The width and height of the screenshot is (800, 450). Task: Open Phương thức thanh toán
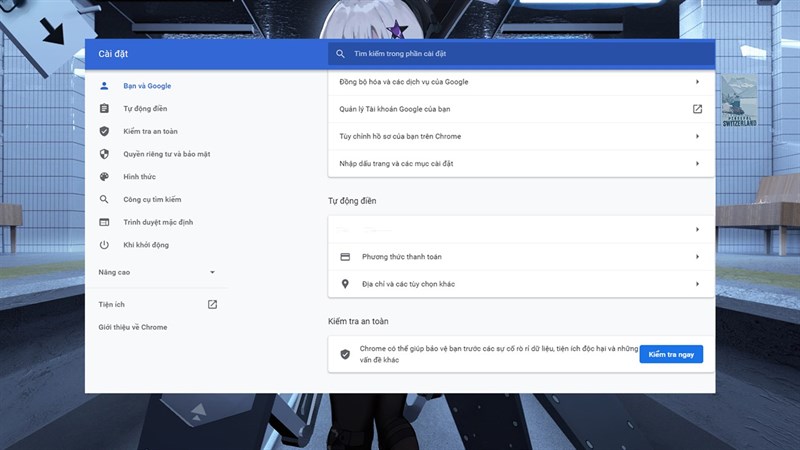[521, 257]
